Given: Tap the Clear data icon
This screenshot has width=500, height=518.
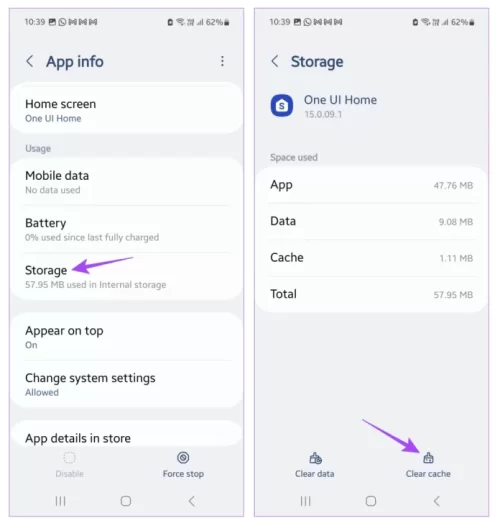Looking at the screenshot, I should point(315,458).
